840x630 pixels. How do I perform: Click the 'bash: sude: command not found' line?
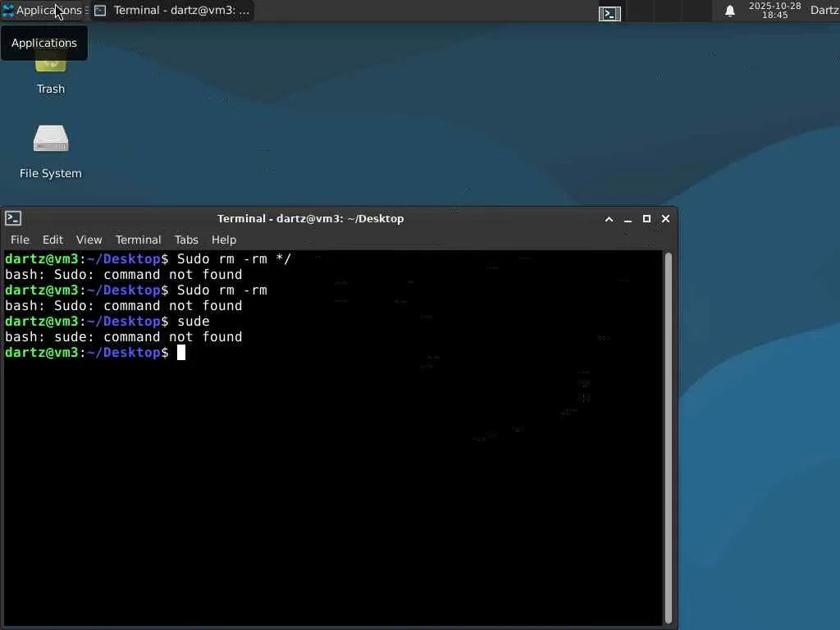124,337
